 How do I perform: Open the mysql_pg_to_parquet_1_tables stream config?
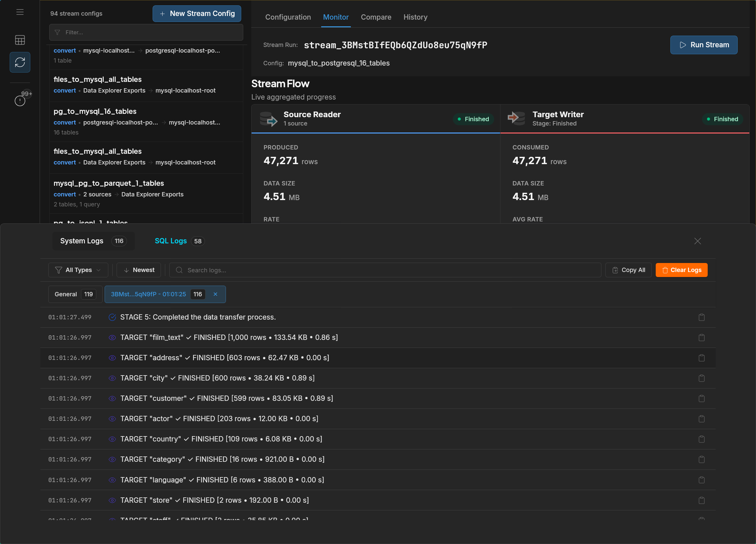pos(146,193)
